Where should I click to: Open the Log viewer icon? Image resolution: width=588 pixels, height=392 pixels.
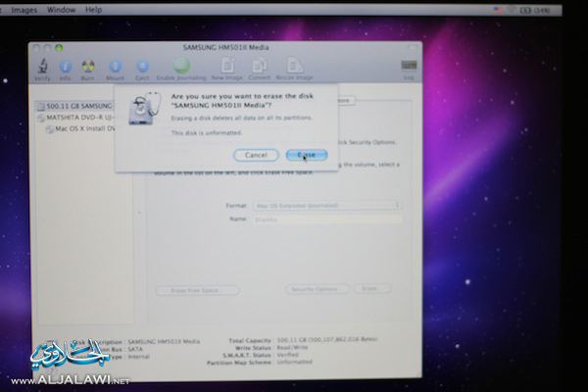click(x=409, y=66)
